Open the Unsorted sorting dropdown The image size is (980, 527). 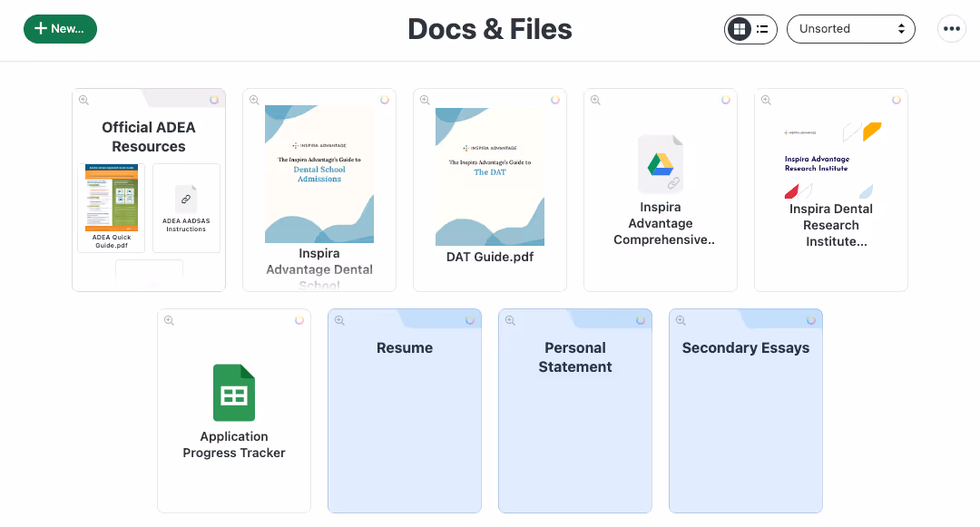point(850,28)
